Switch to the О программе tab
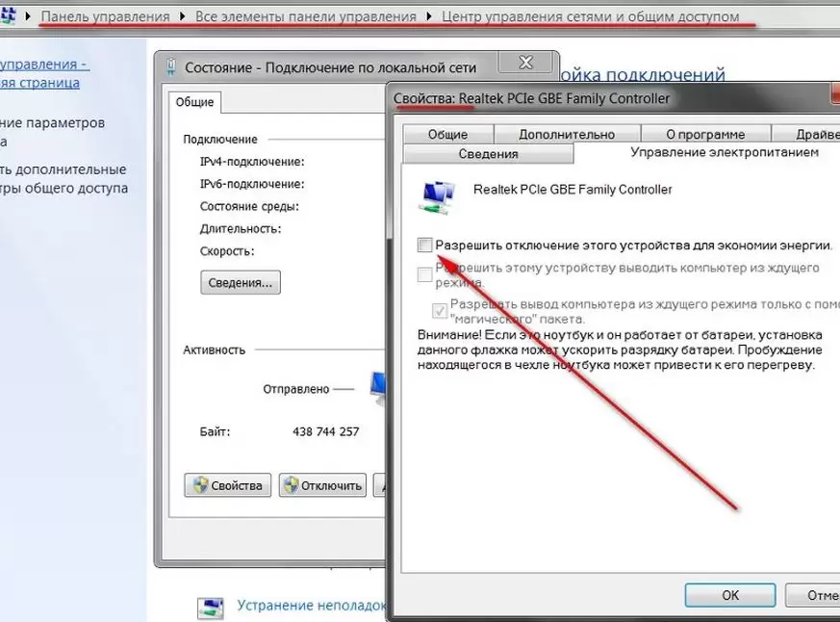Viewport: 840px width, 622px height. click(704, 135)
